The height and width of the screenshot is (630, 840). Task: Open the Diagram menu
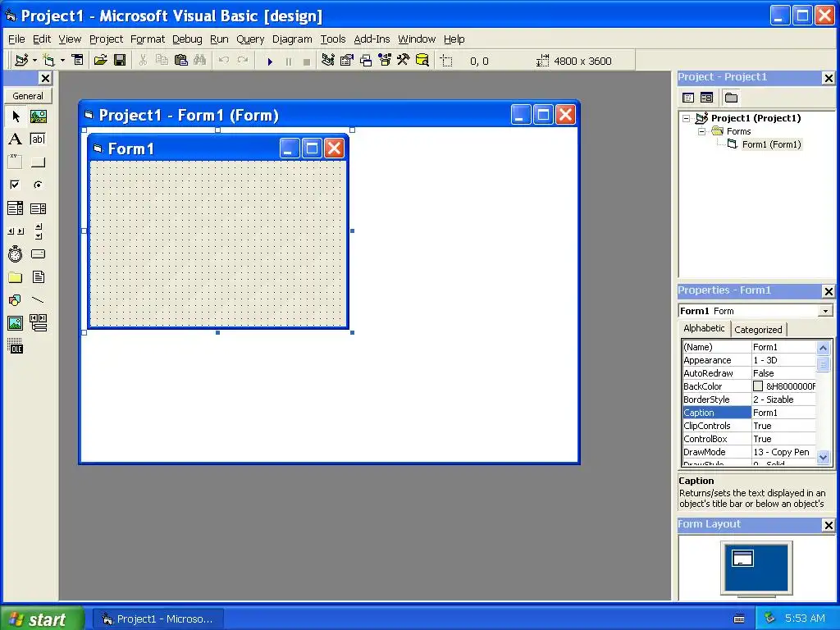pos(292,39)
